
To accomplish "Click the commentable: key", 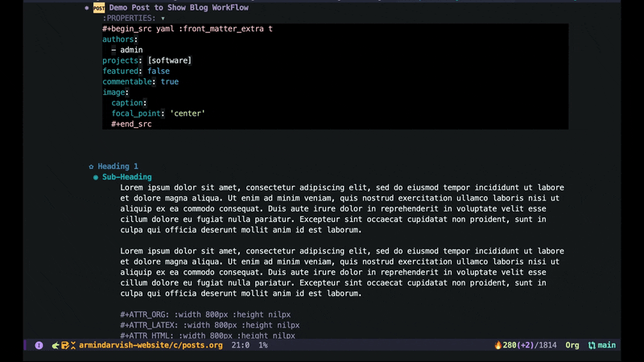I will click(x=129, y=82).
